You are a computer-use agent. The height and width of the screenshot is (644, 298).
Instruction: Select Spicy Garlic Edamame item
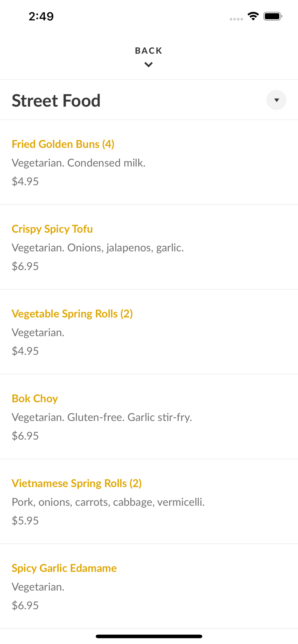[x=64, y=568]
